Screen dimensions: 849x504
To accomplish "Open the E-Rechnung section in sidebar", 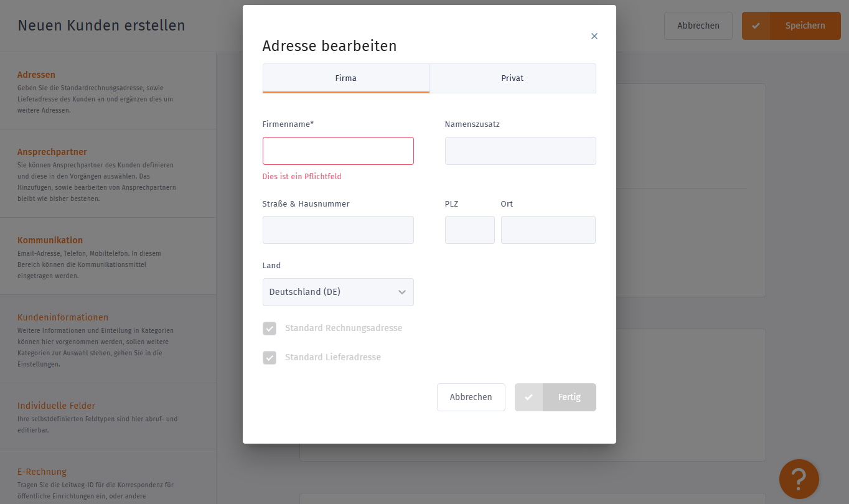I will 108,477.
